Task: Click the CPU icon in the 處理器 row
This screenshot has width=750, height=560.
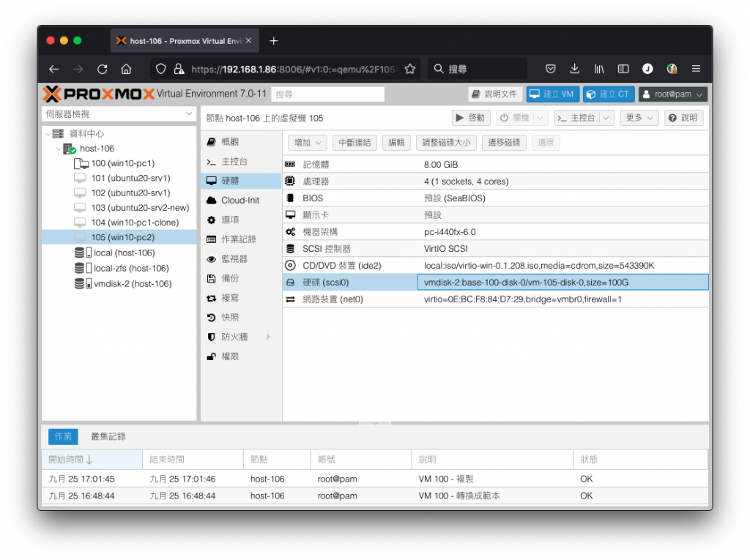Action: 290,181
